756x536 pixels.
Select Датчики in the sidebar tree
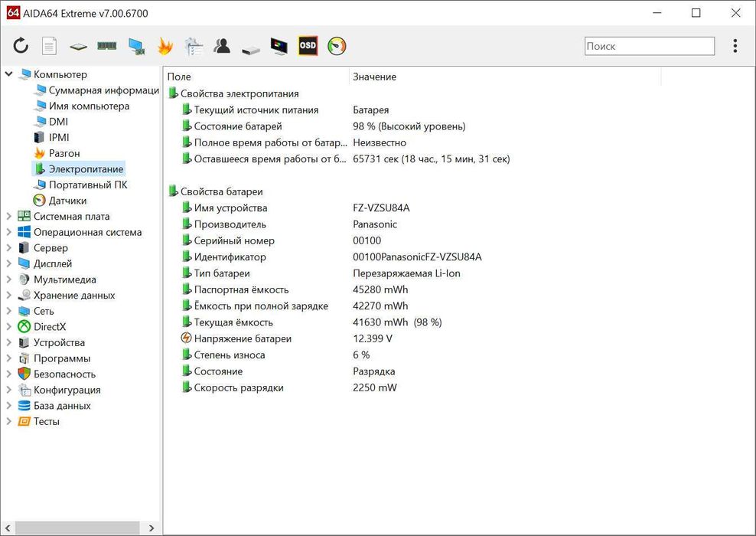pos(67,201)
